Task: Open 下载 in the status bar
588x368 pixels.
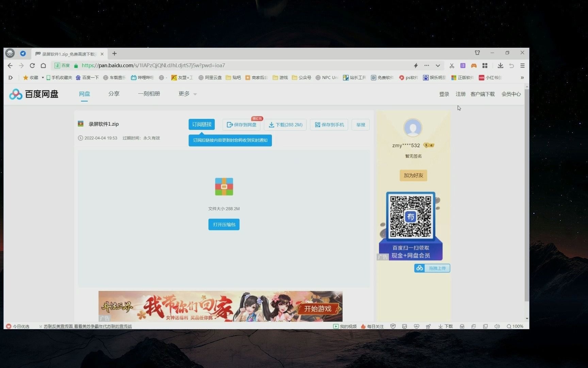Action: coord(445,326)
